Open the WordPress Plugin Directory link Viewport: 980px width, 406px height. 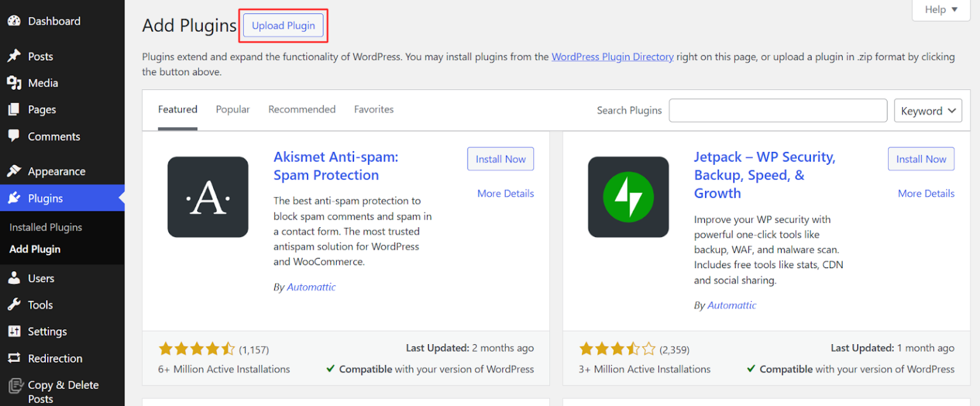pyautogui.click(x=612, y=57)
